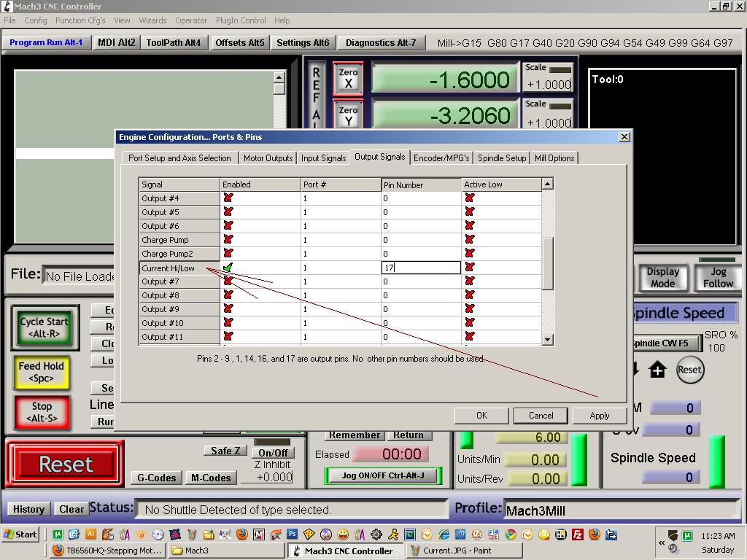Image resolution: width=747 pixels, height=560 pixels.
Task: Click the Zero Y axis button
Action: (x=348, y=116)
